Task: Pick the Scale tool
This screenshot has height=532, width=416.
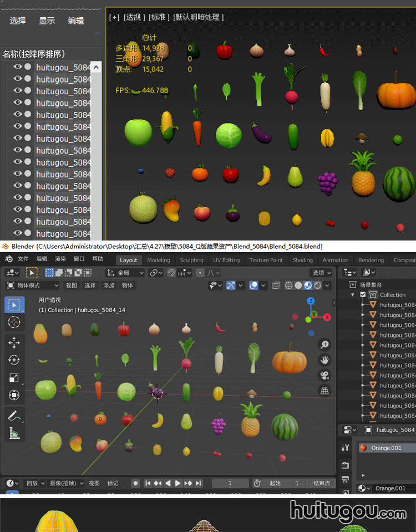Action: 14,378
